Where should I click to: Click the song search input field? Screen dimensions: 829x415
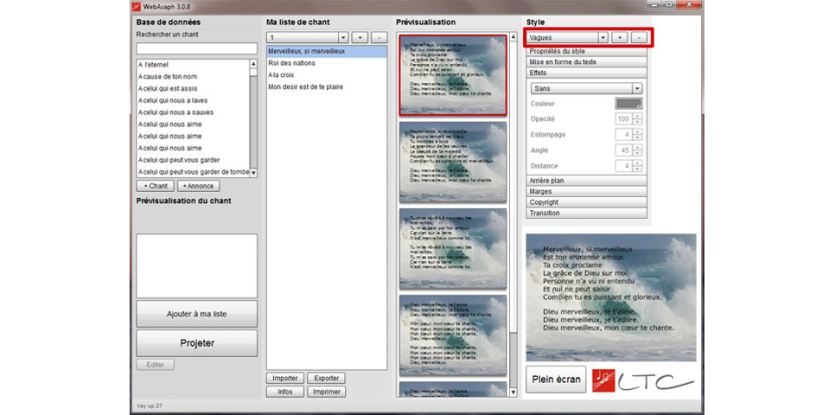click(x=197, y=49)
